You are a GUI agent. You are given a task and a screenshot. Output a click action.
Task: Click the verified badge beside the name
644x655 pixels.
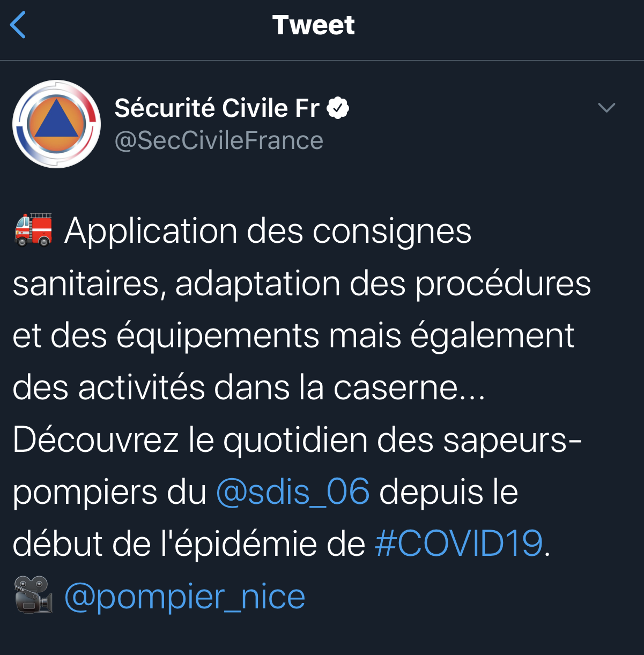[x=338, y=108]
